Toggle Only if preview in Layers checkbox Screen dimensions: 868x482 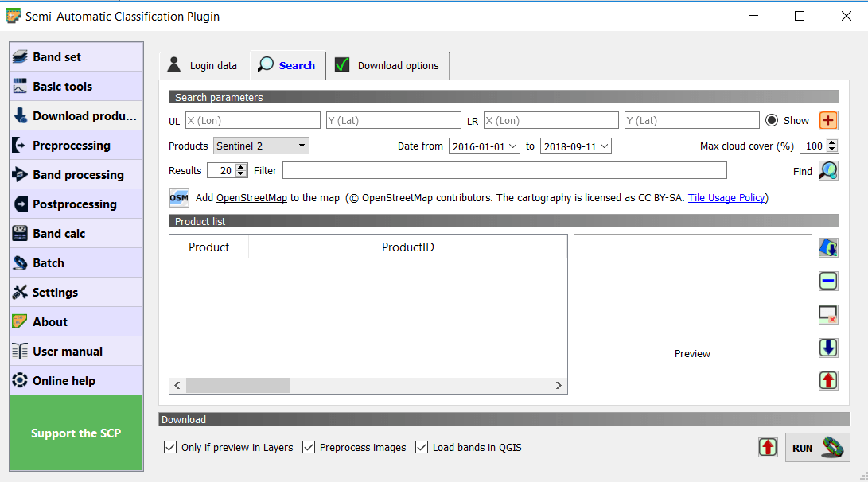click(x=170, y=447)
